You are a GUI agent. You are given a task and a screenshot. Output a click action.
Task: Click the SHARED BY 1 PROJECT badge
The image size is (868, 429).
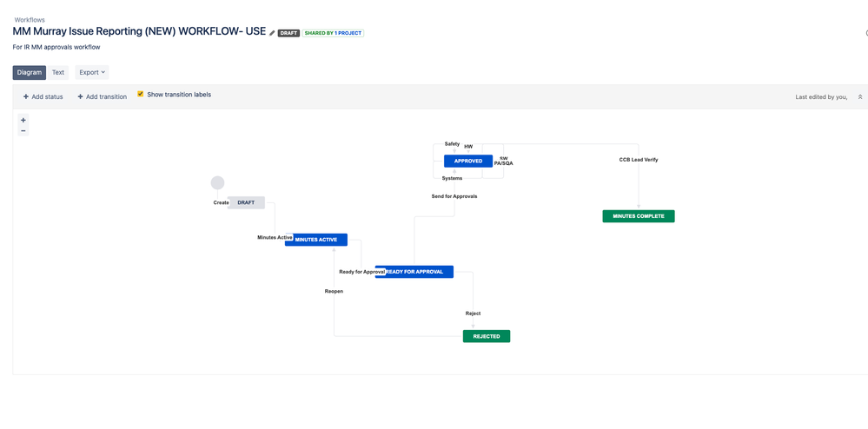pyautogui.click(x=333, y=33)
